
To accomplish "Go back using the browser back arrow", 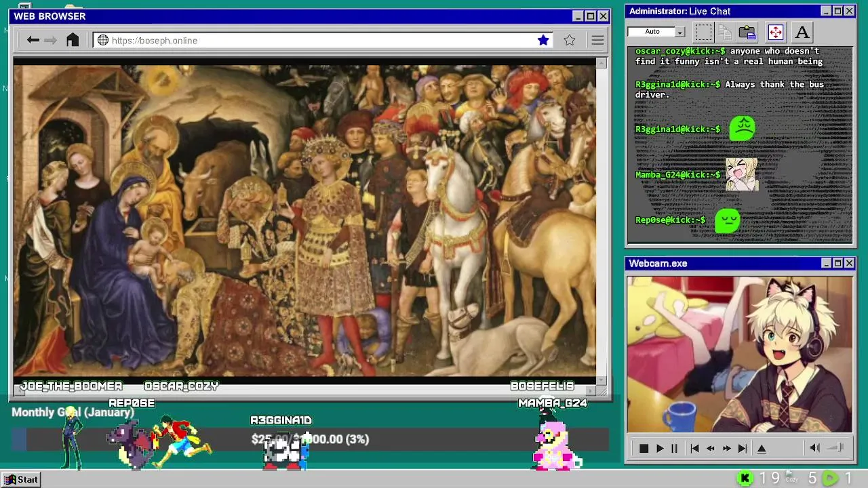I will click(x=33, y=40).
